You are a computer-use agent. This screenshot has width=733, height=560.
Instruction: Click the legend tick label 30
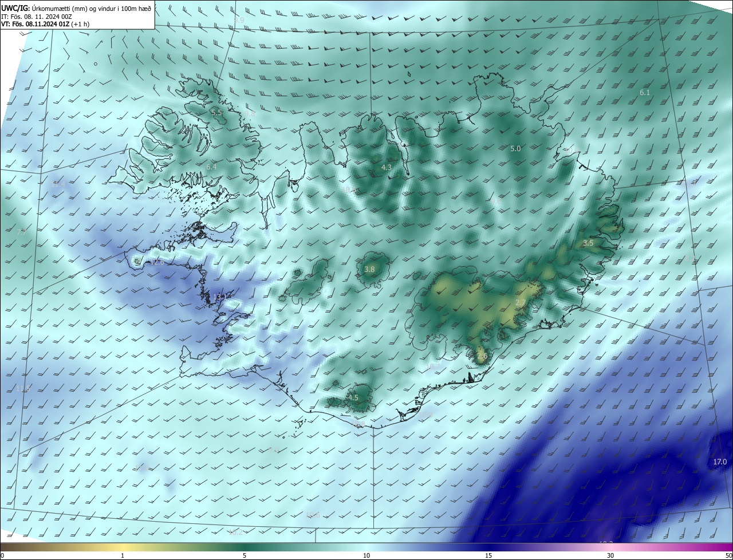pyautogui.click(x=610, y=556)
